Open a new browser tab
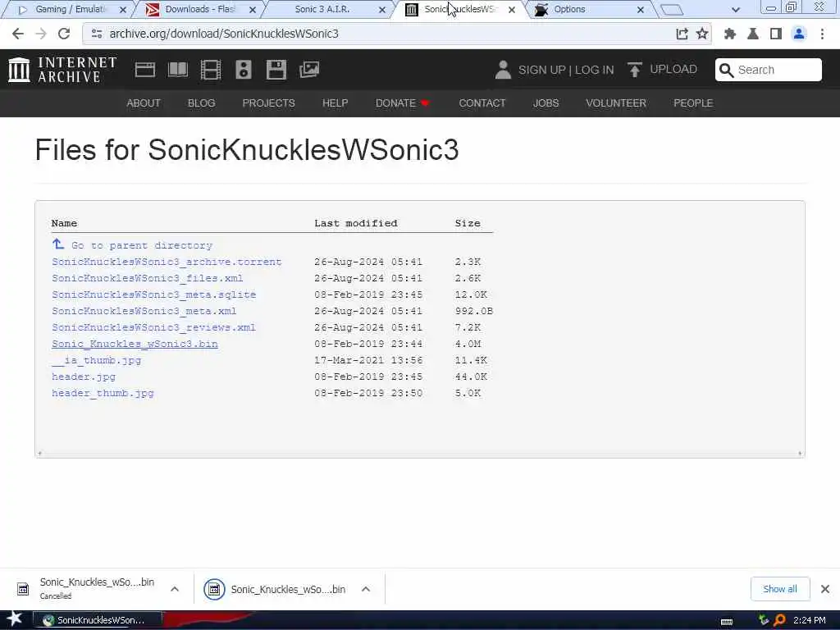The height and width of the screenshot is (630, 840). pyautogui.click(x=672, y=9)
